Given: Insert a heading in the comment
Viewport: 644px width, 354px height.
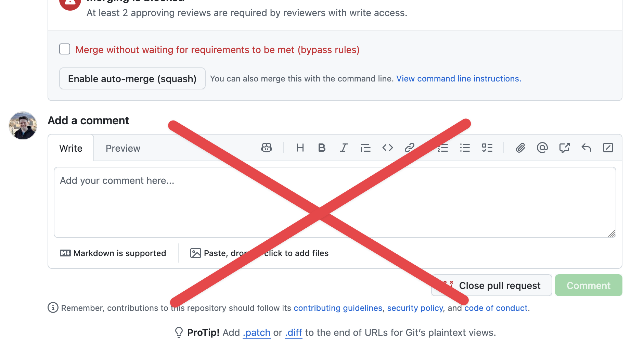Looking at the screenshot, I should 300,148.
